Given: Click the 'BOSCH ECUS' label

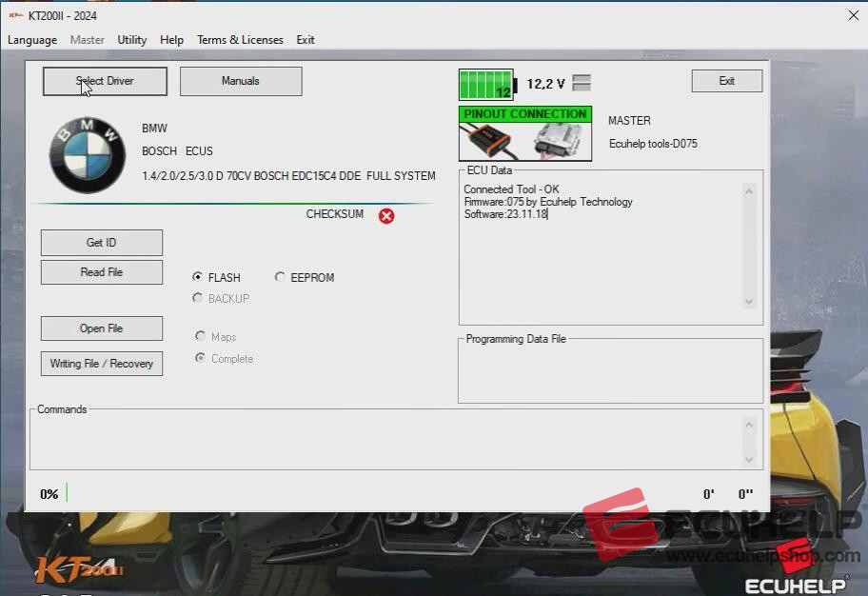Looking at the screenshot, I should [x=177, y=151].
